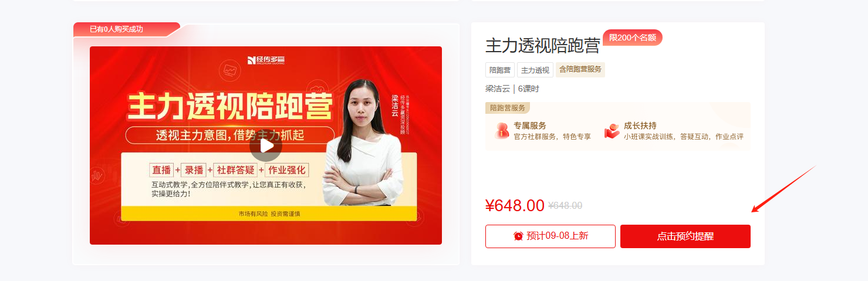Click the 专属服务 red person icon

(502, 131)
